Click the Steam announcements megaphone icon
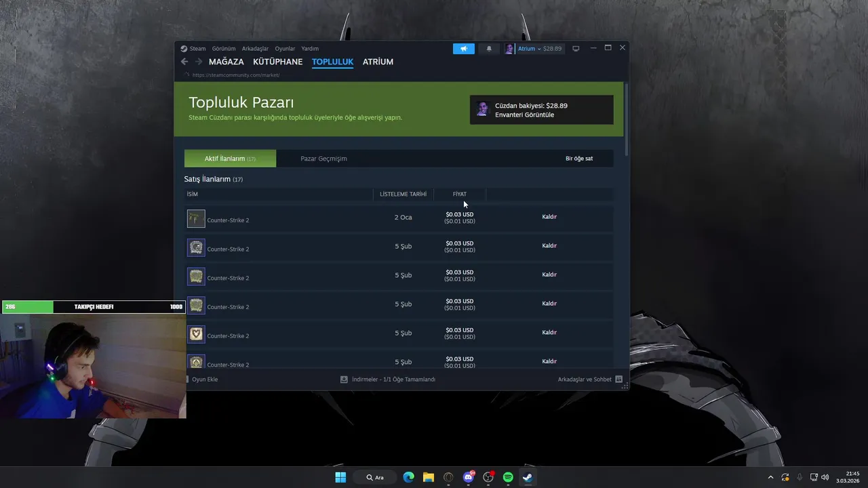 tap(464, 49)
